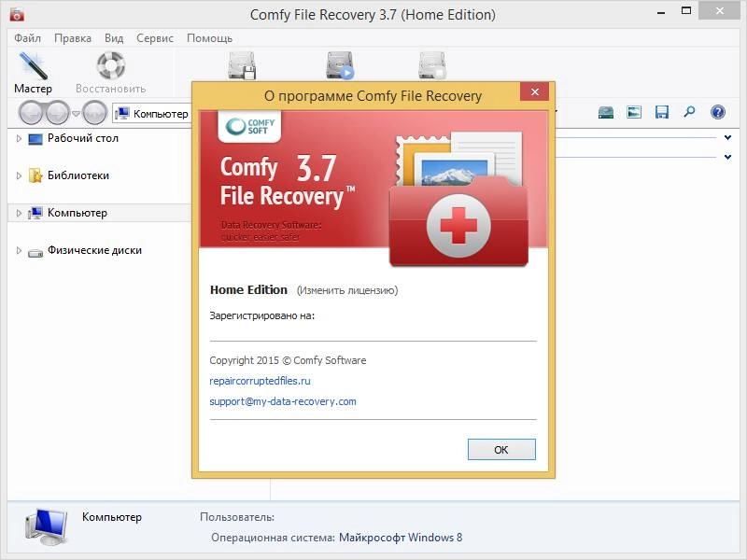Open the Сервис menu

[154, 38]
